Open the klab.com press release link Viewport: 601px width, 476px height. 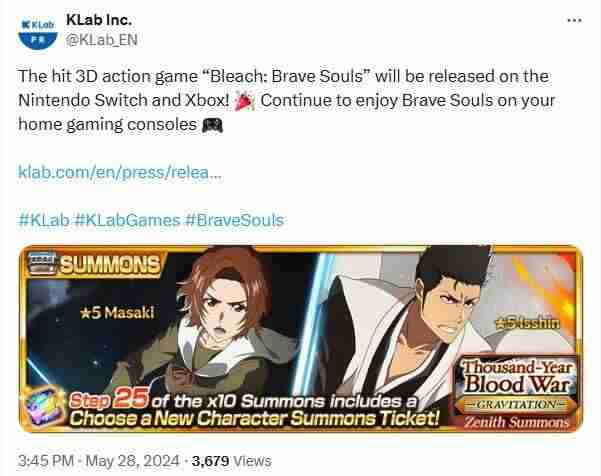(x=120, y=172)
